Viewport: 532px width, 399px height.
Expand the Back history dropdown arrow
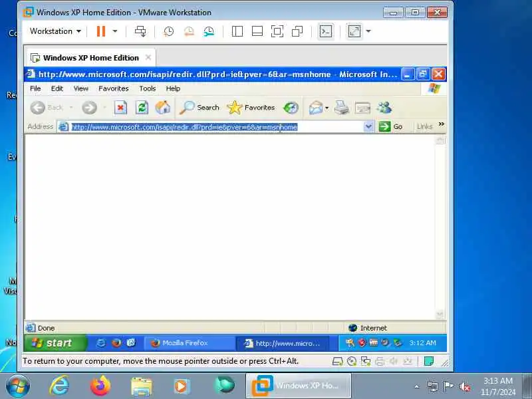pos(71,108)
